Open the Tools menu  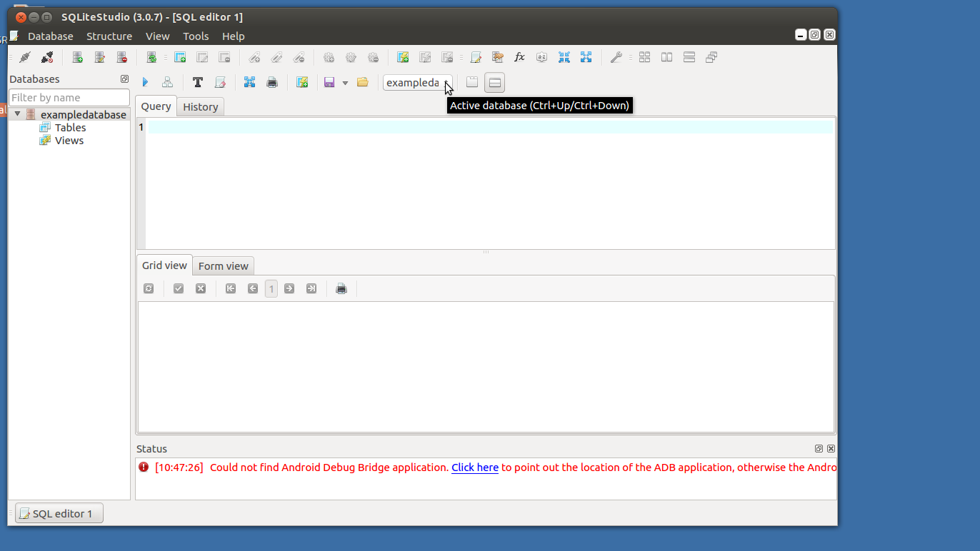click(196, 36)
